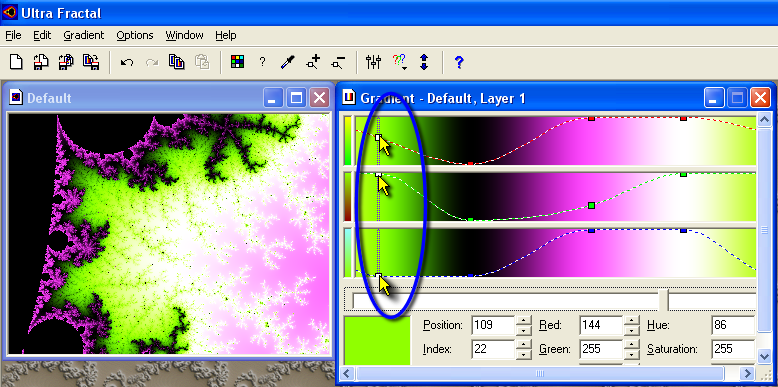Open the Options menu
Screen dimensions: 778x387
click(x=135, y=35)
